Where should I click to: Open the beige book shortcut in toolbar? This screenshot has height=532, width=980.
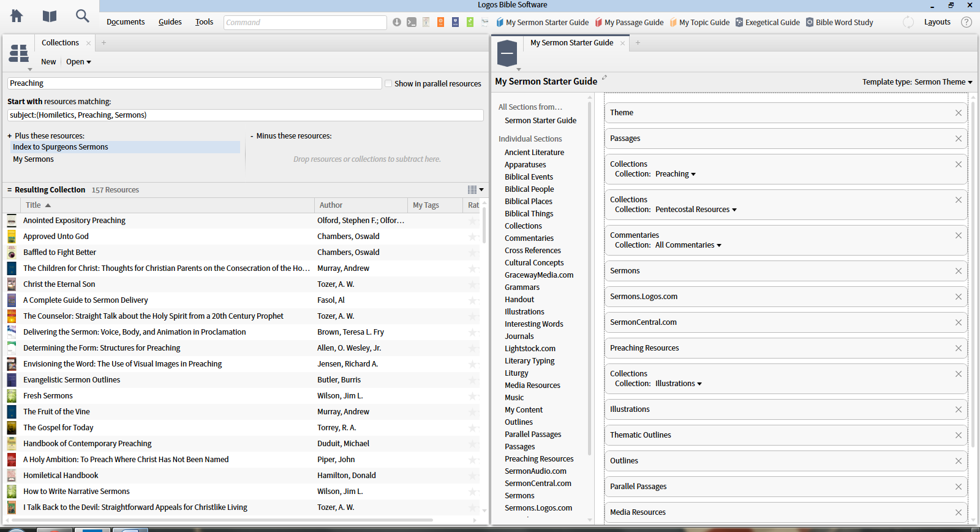click(426, 22)
